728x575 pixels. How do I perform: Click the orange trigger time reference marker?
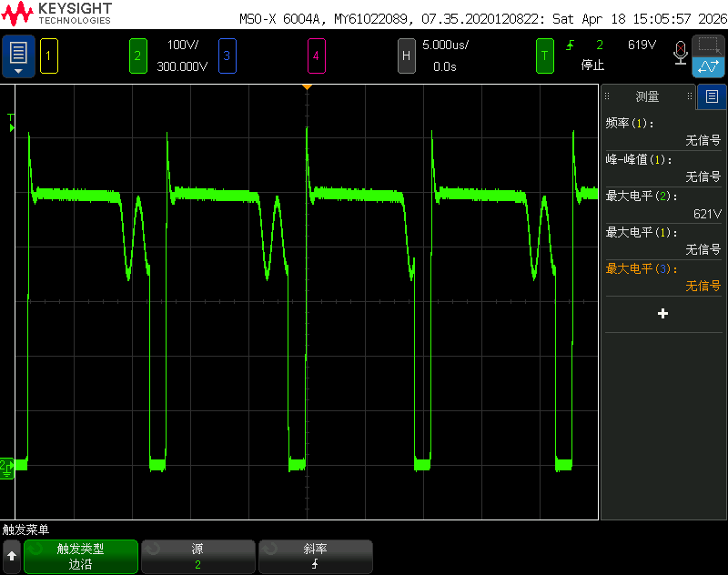[x=307, y=87]
